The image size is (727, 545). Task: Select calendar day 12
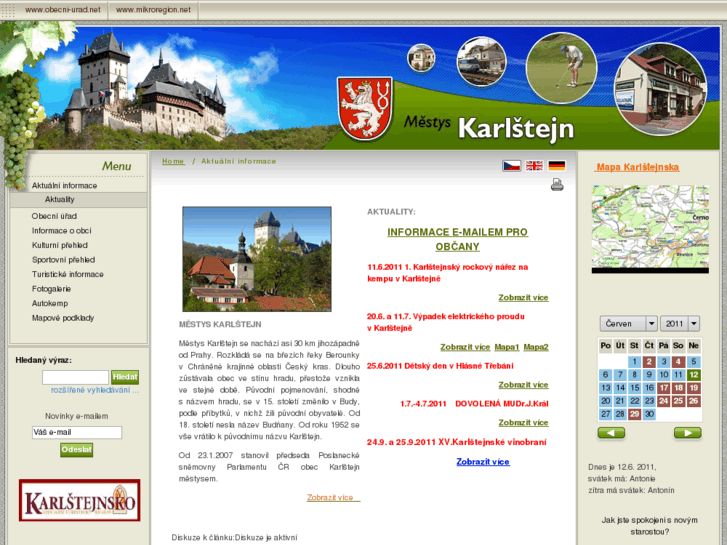point(694,375)
